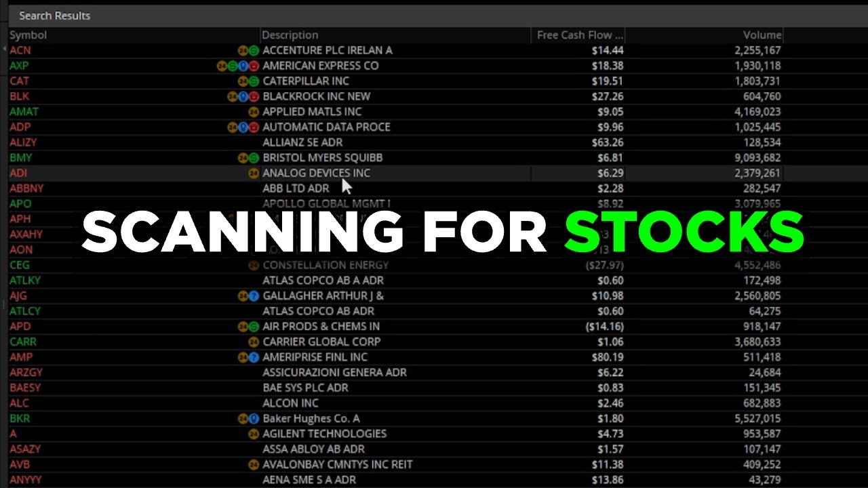This screenshot has width=868, height=488.
Task: Click the red phone icon beside Automatic Data Proce
Action: 254,127
